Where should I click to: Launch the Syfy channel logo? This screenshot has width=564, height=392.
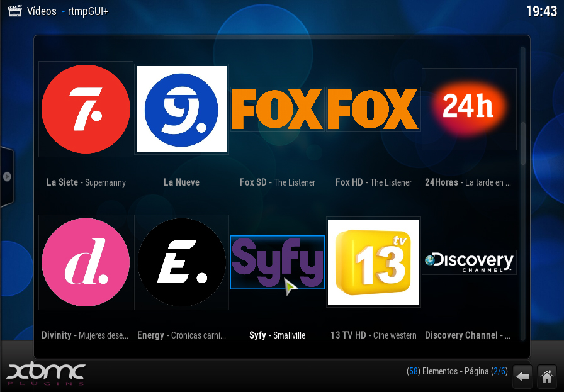coord(278,262)
